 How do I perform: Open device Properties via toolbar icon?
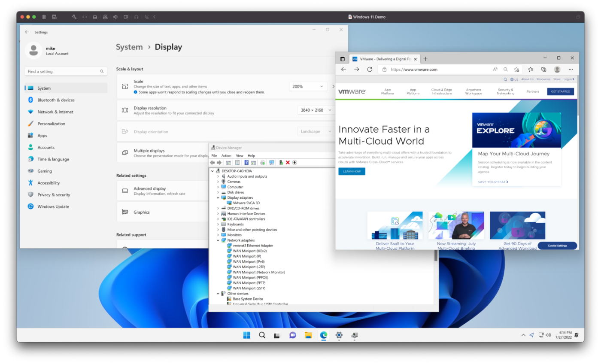(x=237, y=163)
